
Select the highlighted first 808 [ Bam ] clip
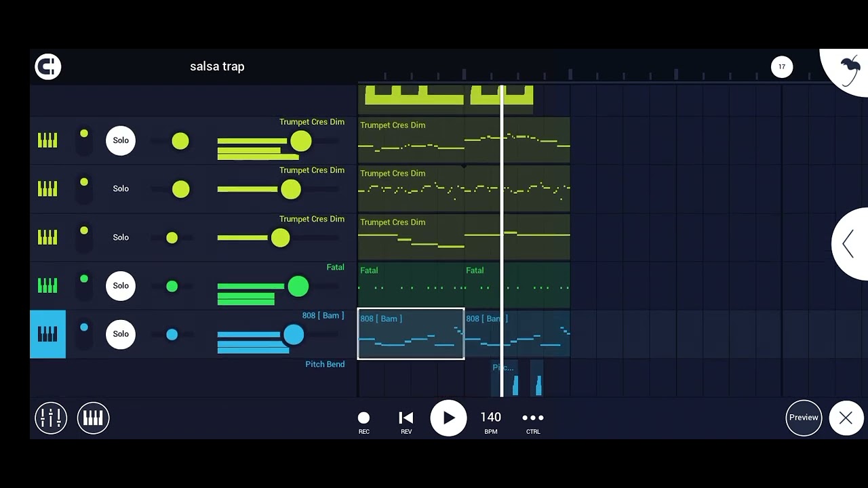pyautogui.click(x=411, y=334)
